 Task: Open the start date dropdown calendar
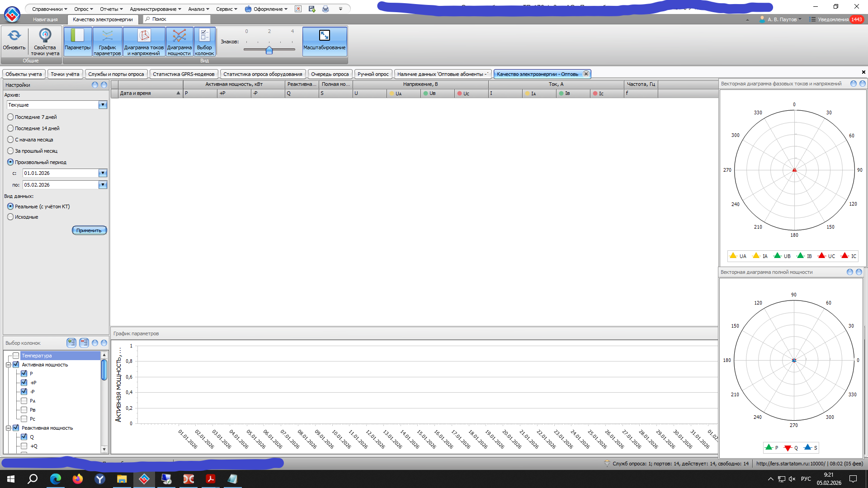(103, 173)
